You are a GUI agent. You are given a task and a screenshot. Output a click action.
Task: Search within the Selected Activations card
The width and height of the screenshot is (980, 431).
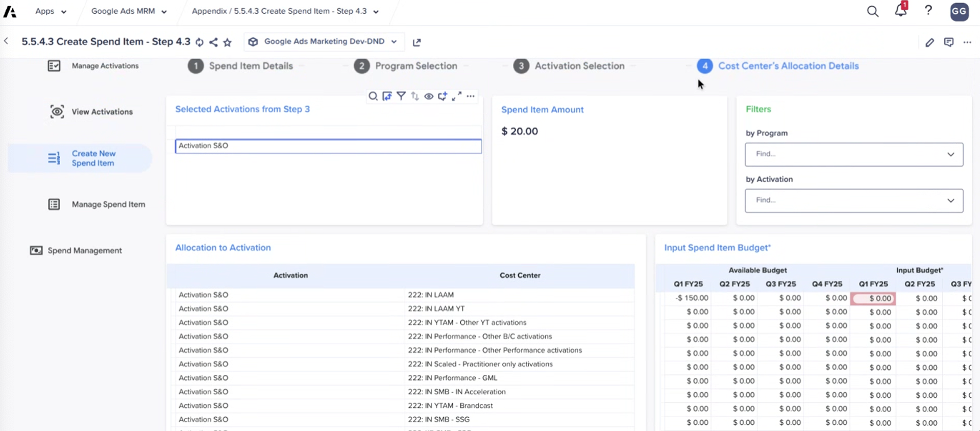coord(373,96)
